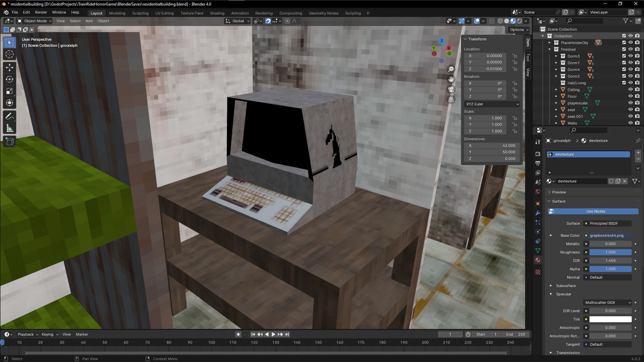Hide the Ceiling object with eye icon
The width and height of the screenshot is (644, 362).
point(630,89)
